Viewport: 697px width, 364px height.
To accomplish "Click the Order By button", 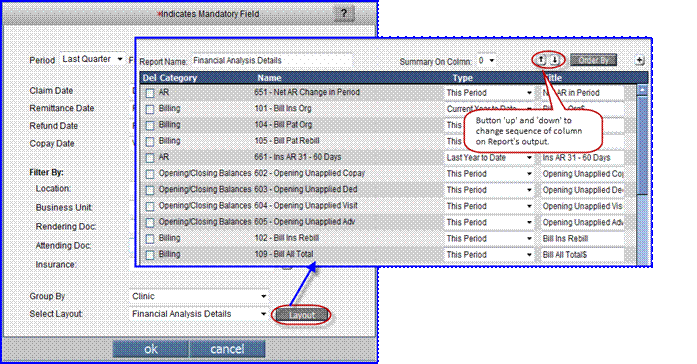I will point(593,60).
